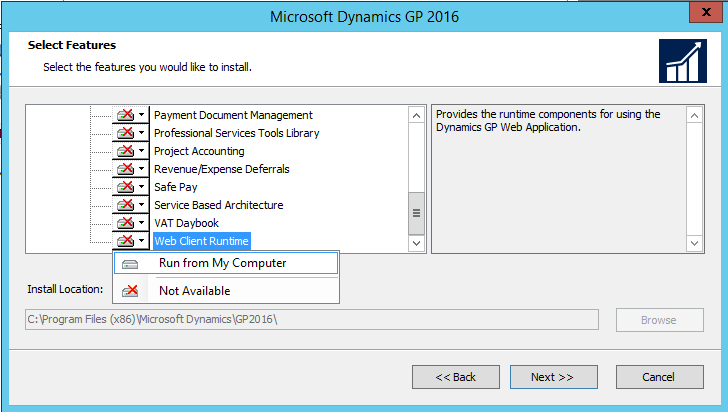The image size is (728, 412).
Task: Go back with the << Back button
Action: [455, 377]
